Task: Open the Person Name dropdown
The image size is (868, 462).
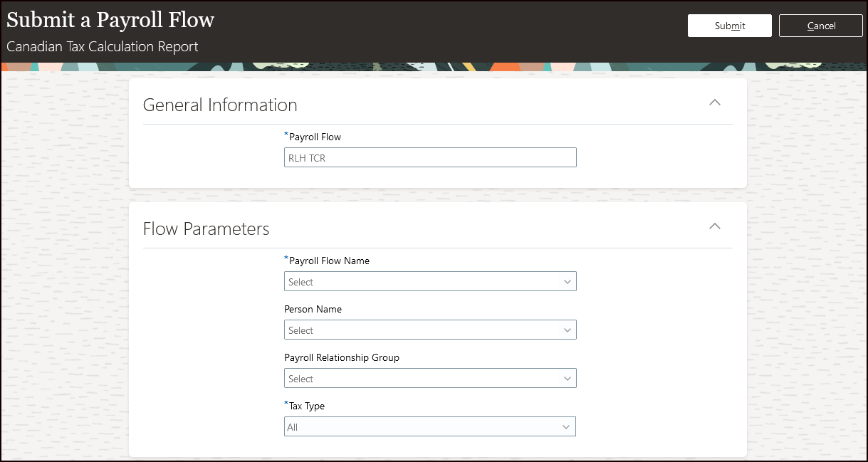Action: point(430,330)
